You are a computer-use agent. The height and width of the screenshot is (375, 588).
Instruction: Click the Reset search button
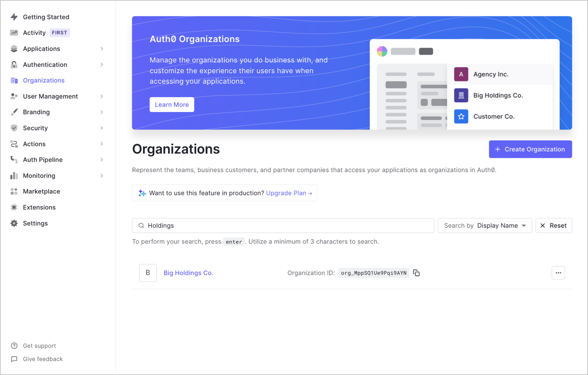click(554, 225)
